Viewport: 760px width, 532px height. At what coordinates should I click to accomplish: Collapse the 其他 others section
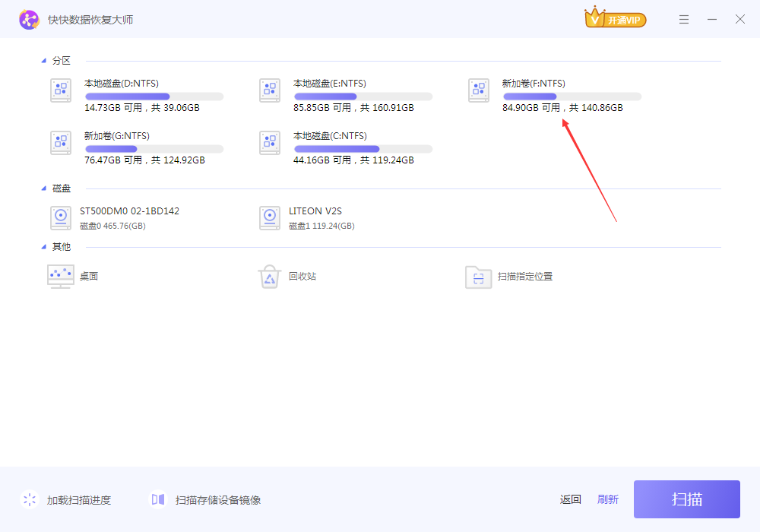44,247
